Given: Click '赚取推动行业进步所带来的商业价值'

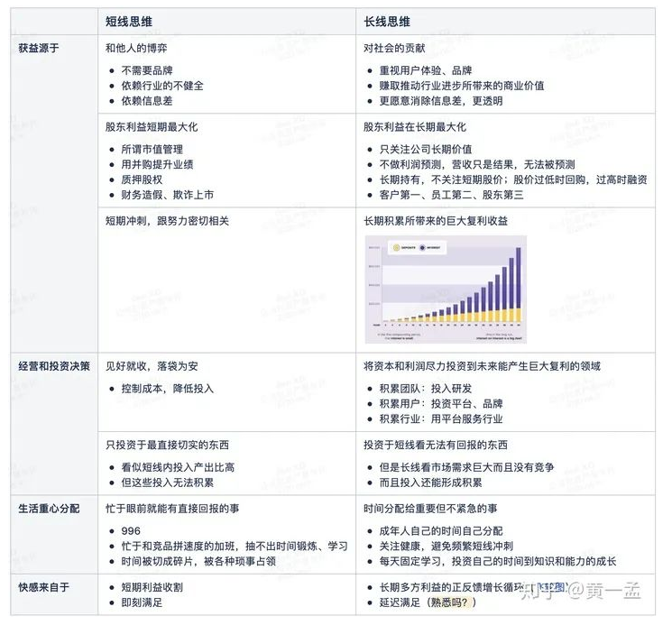Looking at the screenshot, I should click(x=462, y=86).
